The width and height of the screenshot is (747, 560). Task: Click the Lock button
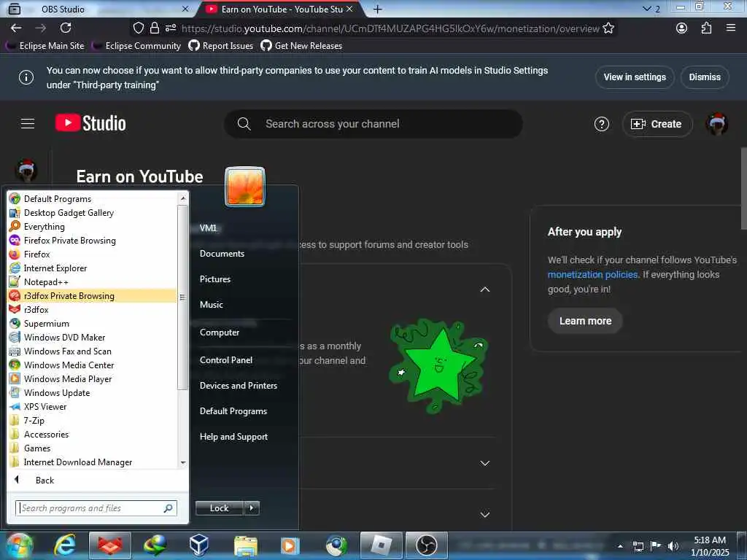tap(219, 508)
